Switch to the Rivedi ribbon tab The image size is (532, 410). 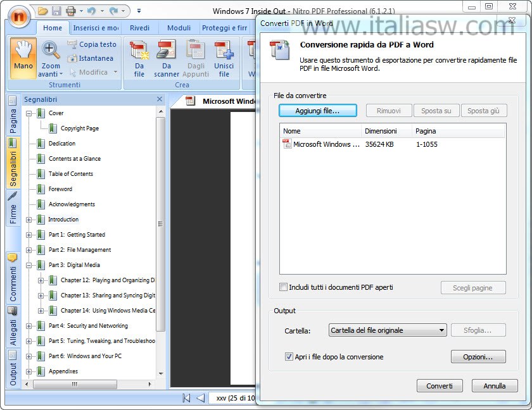[x=139, y=28]
